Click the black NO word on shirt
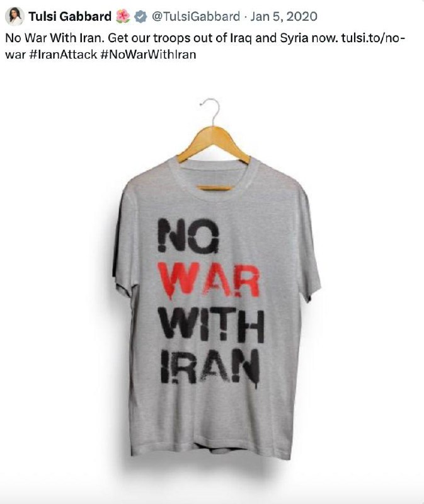424x504 pixels. [x=189, y=234]
